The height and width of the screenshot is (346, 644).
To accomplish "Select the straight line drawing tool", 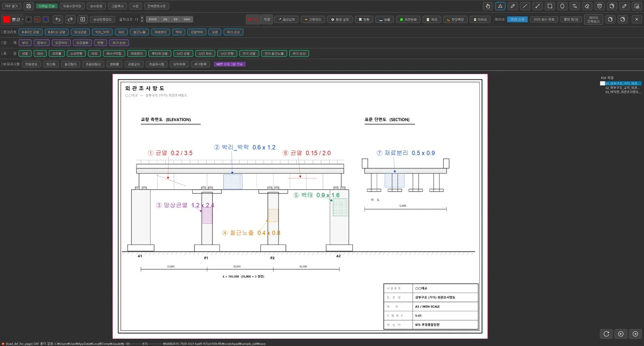I will point(525,6).
